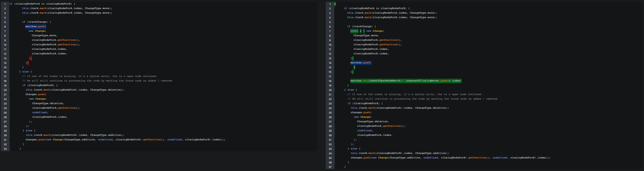This screenshot has height=171, width=644.
Task: Click 'if (closingNodeForA) {' in left pane
Action: click(x=40, y=85)
